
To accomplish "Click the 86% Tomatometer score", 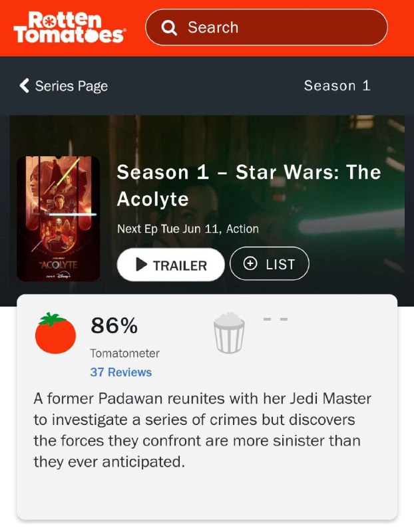I will click(114, 325).
